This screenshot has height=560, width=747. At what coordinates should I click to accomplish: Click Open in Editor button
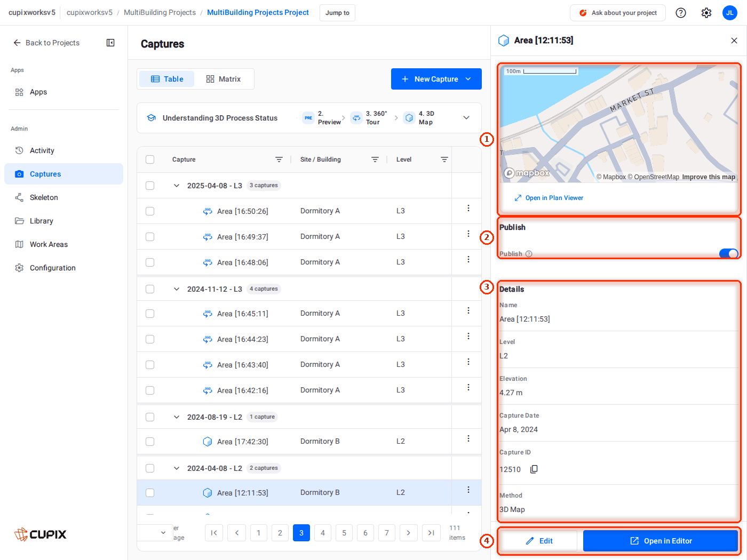[661, 541]
